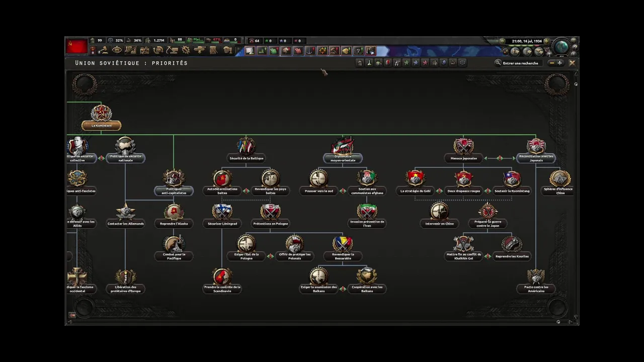Viewport: 644px width, 362px height.
Task: Select 'Invasion préventive de l'Iran' focus
Action: [367, 215]
